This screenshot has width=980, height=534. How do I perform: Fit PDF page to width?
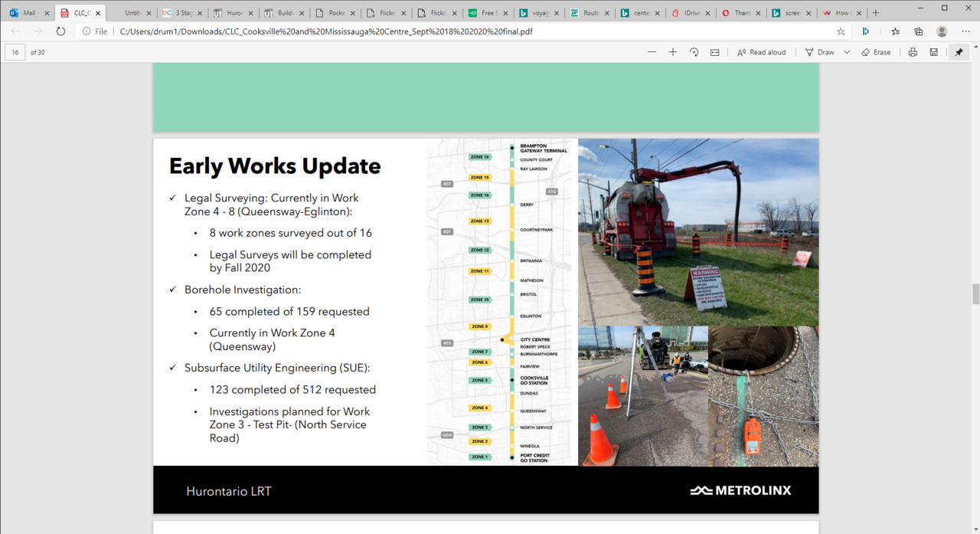coord(714,52)
